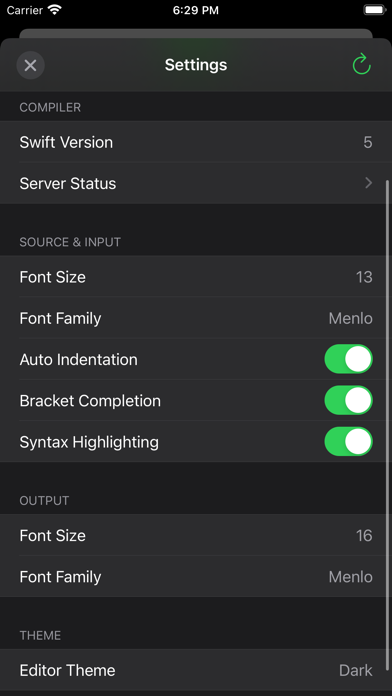
Task: Tap the Swift Version row label
Action: pos(66,142)
